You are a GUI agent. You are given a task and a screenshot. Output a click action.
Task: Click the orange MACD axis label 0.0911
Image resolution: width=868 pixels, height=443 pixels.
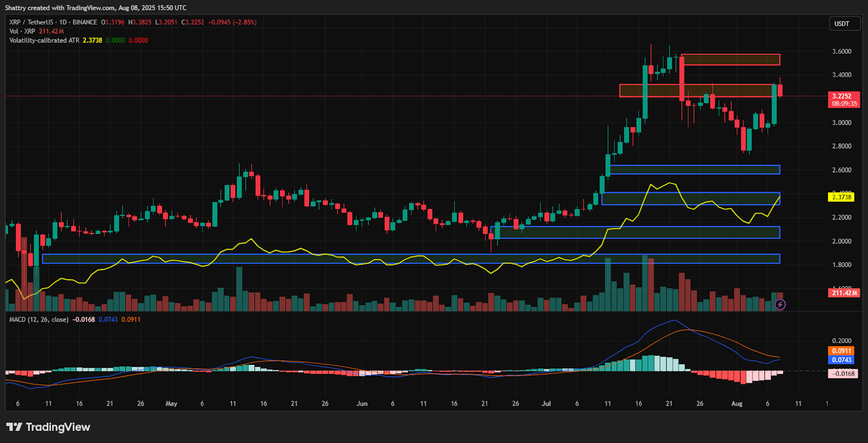tap(841, 351)
